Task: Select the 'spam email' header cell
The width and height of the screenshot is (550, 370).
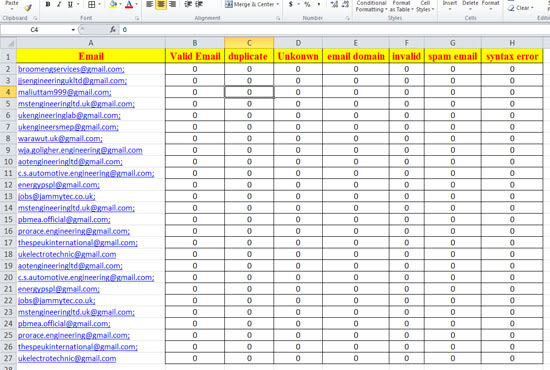Action: 452,56
